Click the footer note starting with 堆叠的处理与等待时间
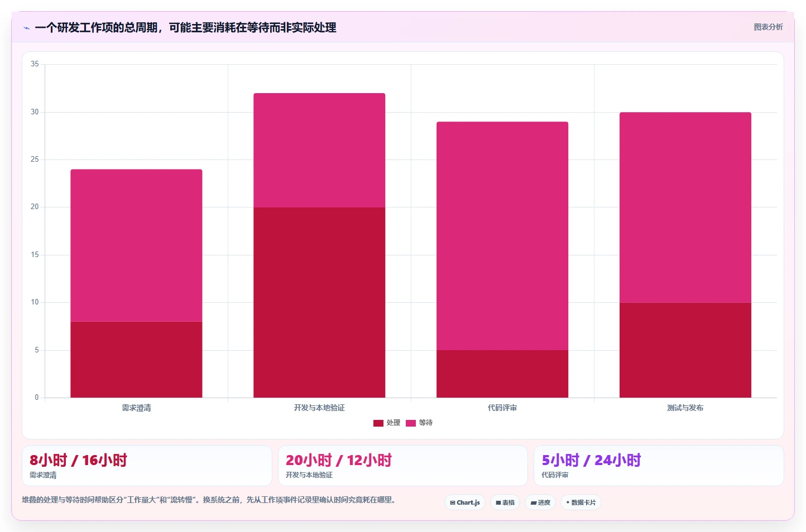 click(x=210, y=500)
